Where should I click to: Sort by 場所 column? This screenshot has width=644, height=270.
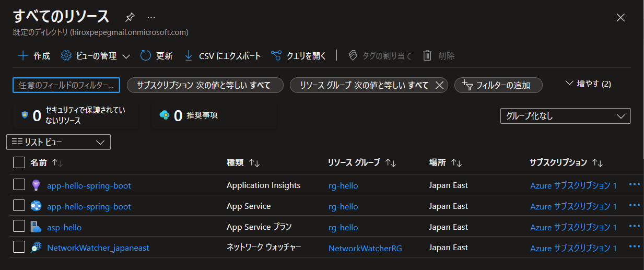pyautogui.click(x=446, y=163)
